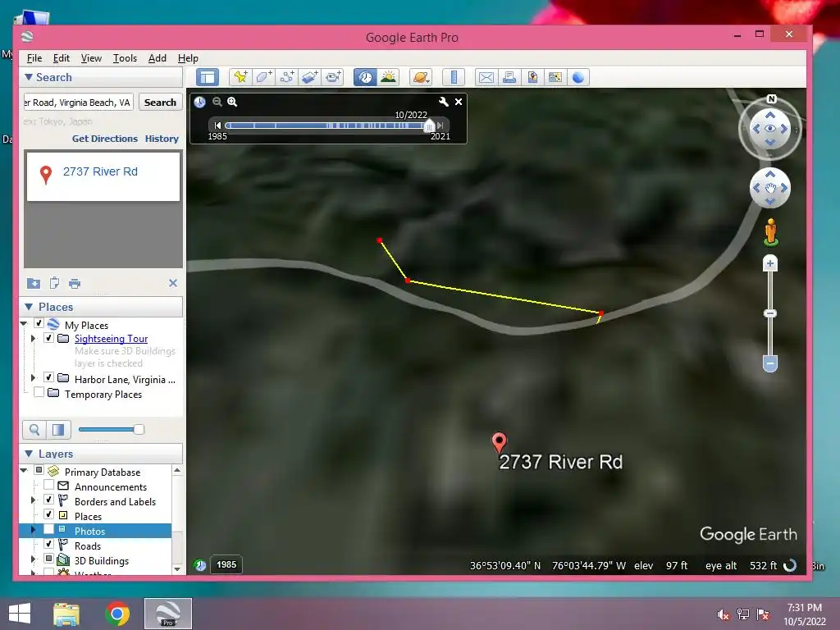Collapse the Layers panel
Screen dimensions: 840x630
pos(29,454)
